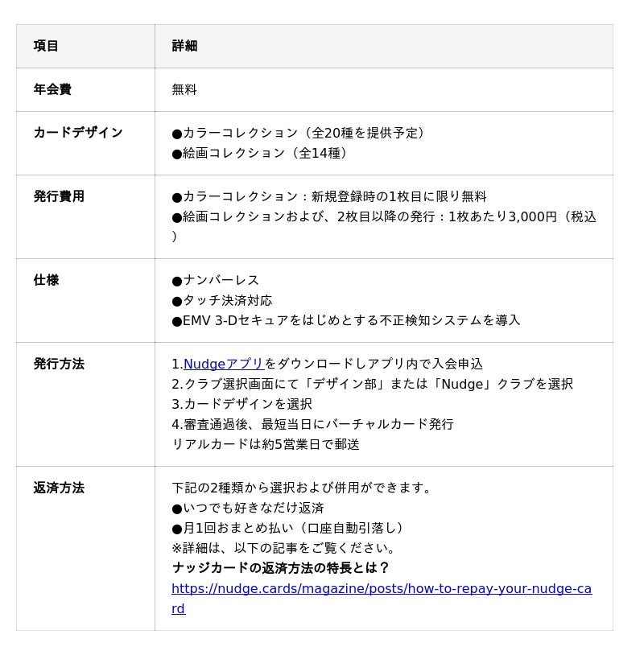Click step 3 カードデザインを選択
644x655 pixels.
point(242,405)
